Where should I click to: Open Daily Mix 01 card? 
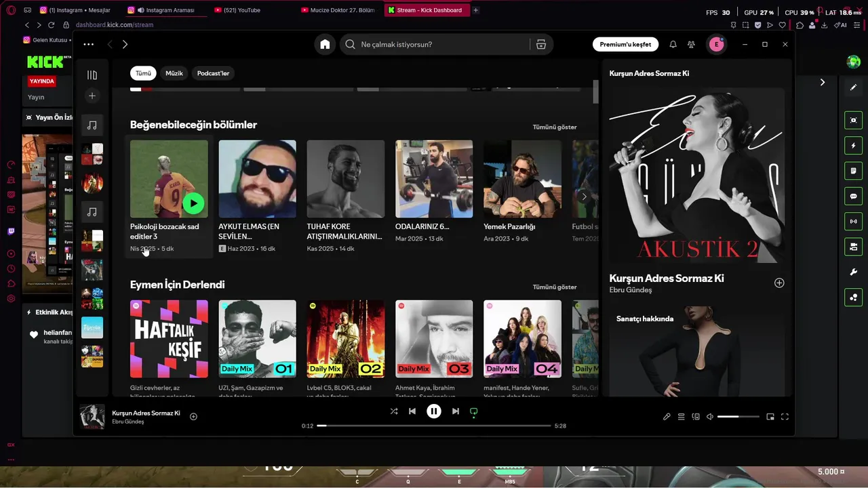tap(257, 339)
